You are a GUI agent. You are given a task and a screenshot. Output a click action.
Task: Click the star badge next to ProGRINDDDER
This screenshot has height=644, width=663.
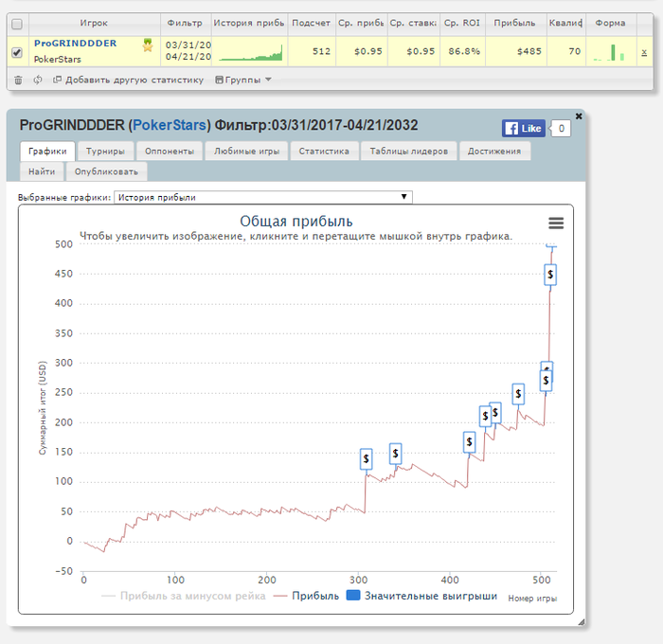(148, 45)
